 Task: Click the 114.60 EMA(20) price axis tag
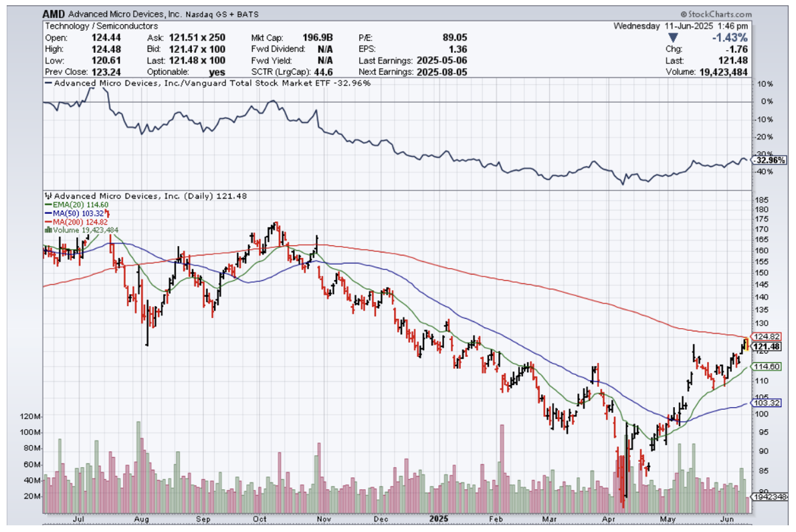click(767, 367)
